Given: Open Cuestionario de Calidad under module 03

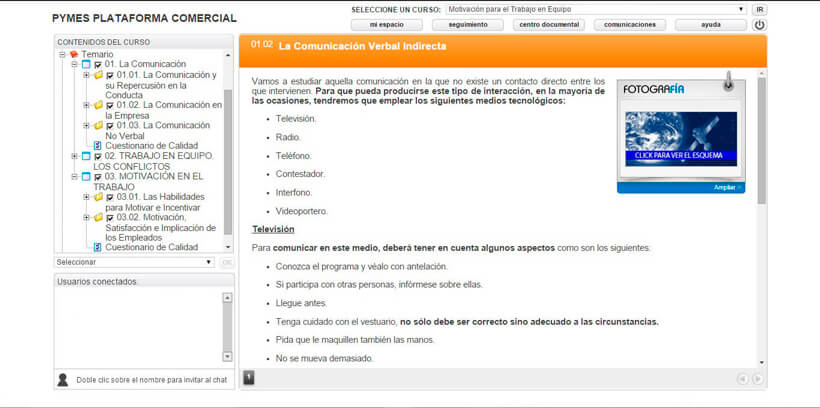Looking at the screenshot, I should 152,247.
